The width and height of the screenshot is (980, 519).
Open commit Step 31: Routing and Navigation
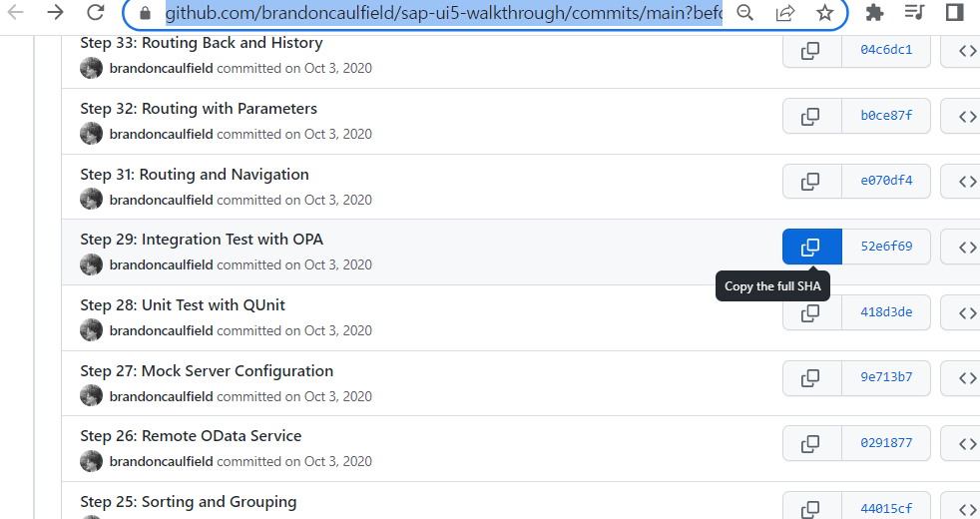pos(195,175)
